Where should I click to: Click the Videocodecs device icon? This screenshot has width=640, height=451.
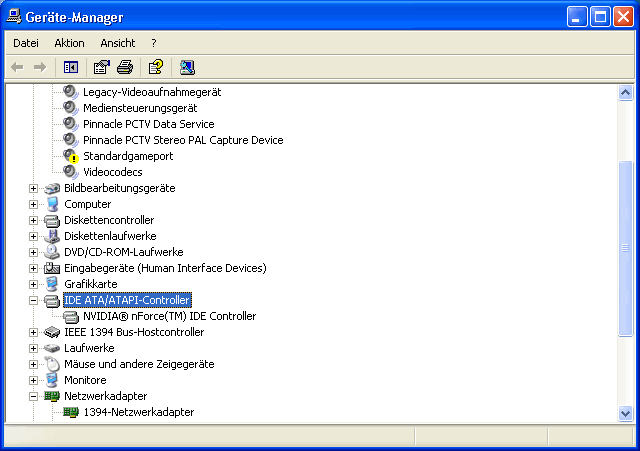tap(71, 172)
